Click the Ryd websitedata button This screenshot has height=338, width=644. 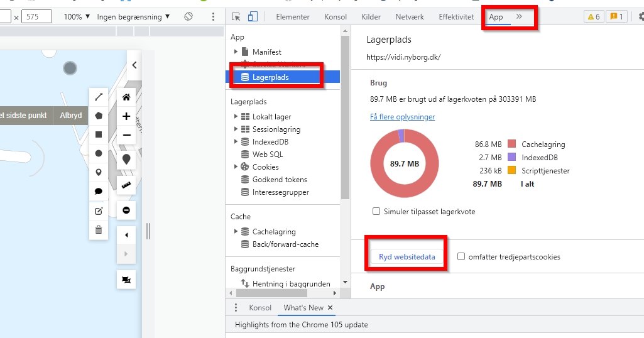(407, 257)
